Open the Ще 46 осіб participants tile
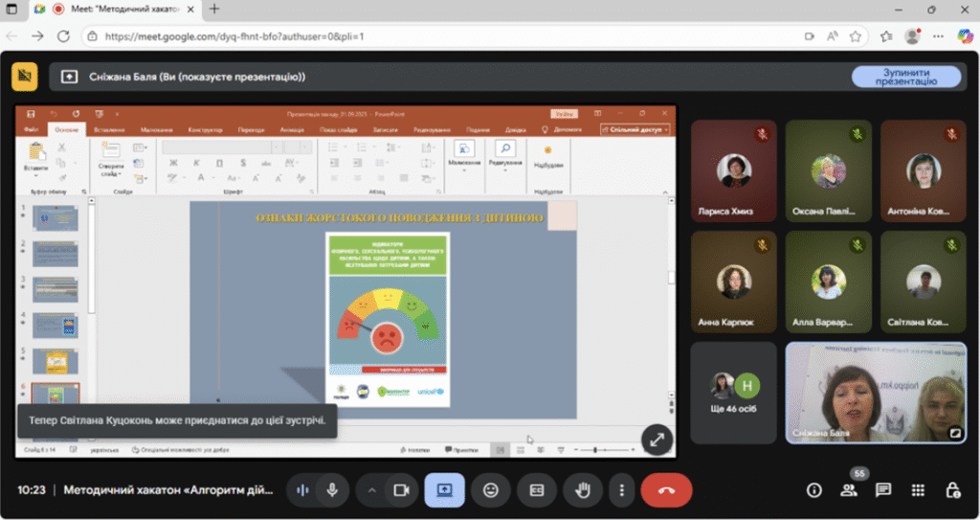Screen dimensions: 980x520 [x=733, y=393]
